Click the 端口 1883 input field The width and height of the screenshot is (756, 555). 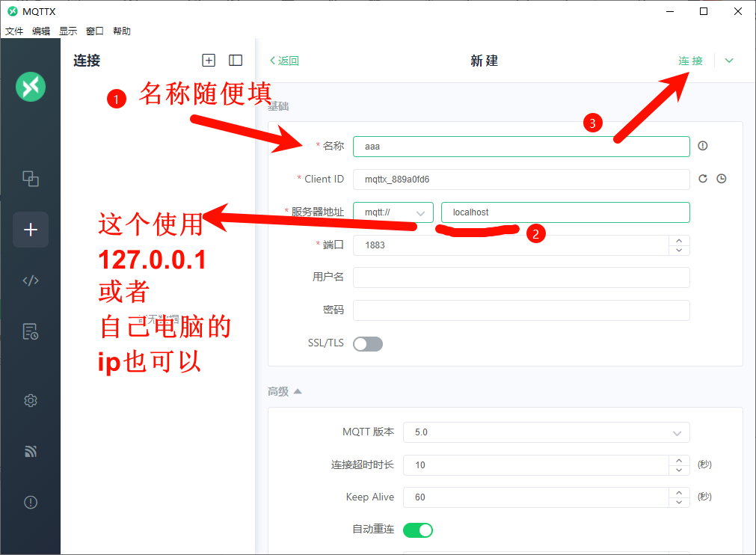pos(511,245)
